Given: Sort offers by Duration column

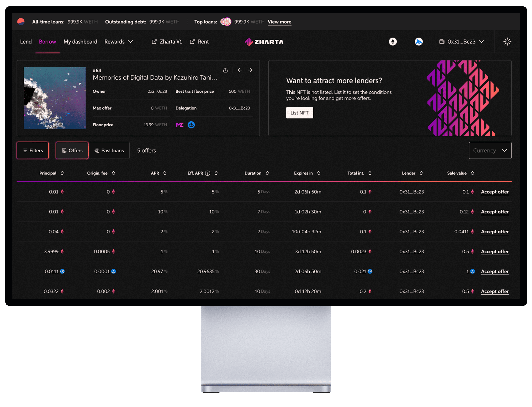Looking at the screenshot, I should tap(267, 173).
